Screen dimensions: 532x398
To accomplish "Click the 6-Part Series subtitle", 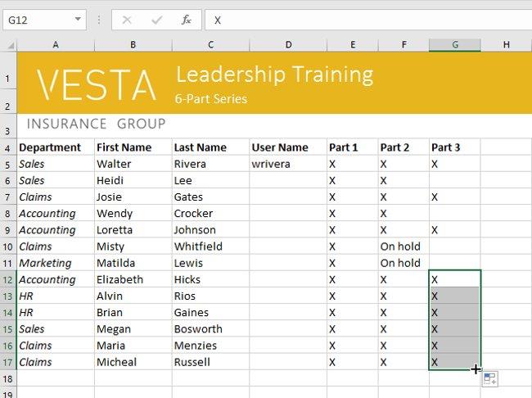I will pyautogui.click(x=211, y=99).
